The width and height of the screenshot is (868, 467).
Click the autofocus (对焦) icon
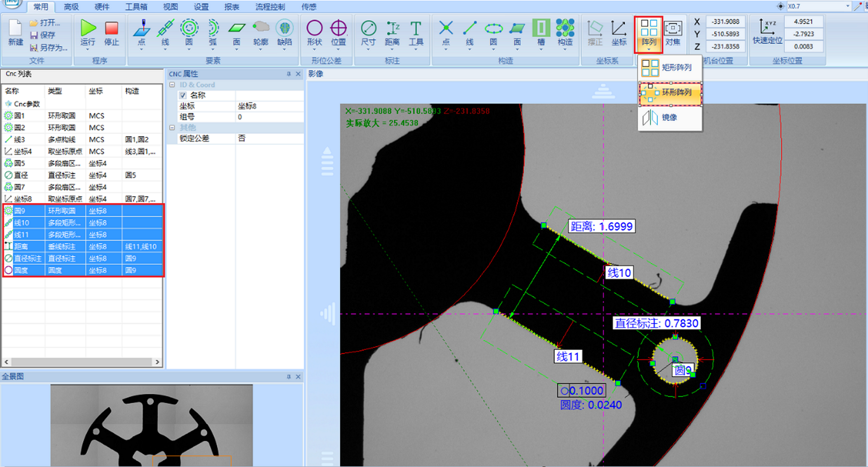tap(673, 29)
